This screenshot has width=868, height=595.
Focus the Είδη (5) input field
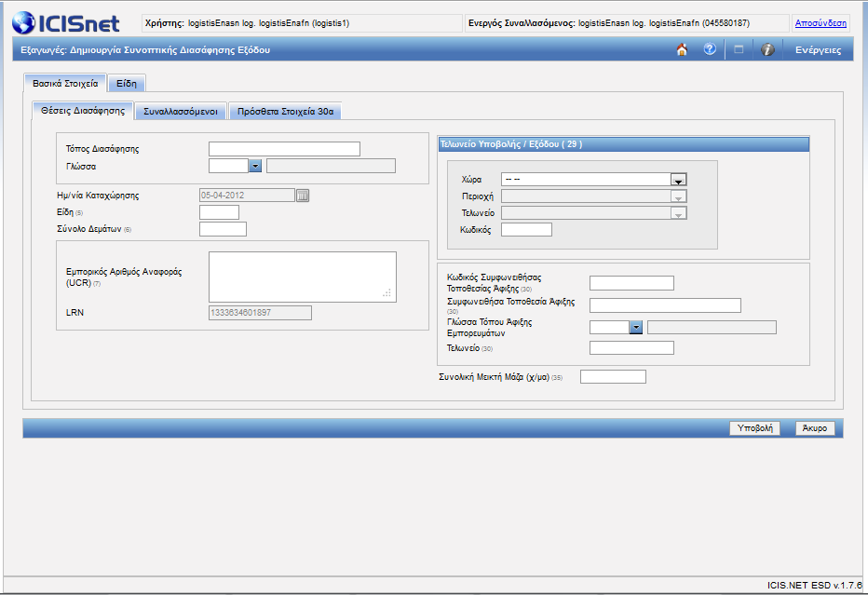(219, 212)
